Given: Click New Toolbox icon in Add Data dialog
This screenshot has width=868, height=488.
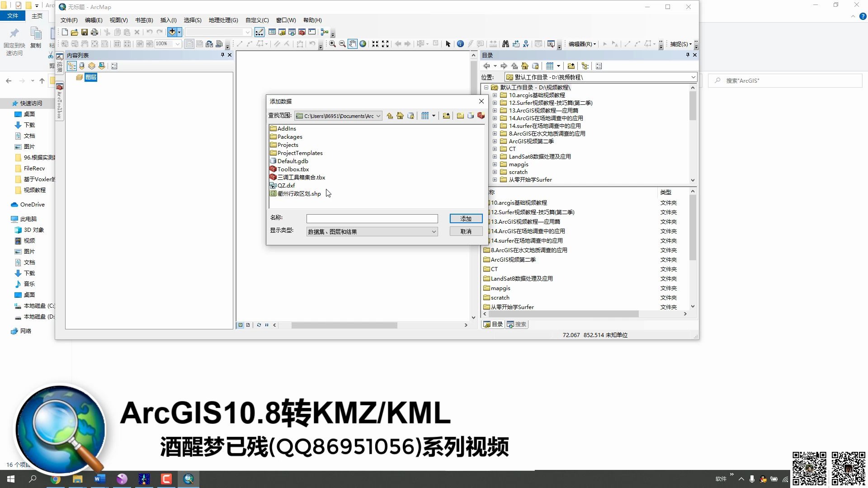Looking at the screenshot, I should (481, 116).
